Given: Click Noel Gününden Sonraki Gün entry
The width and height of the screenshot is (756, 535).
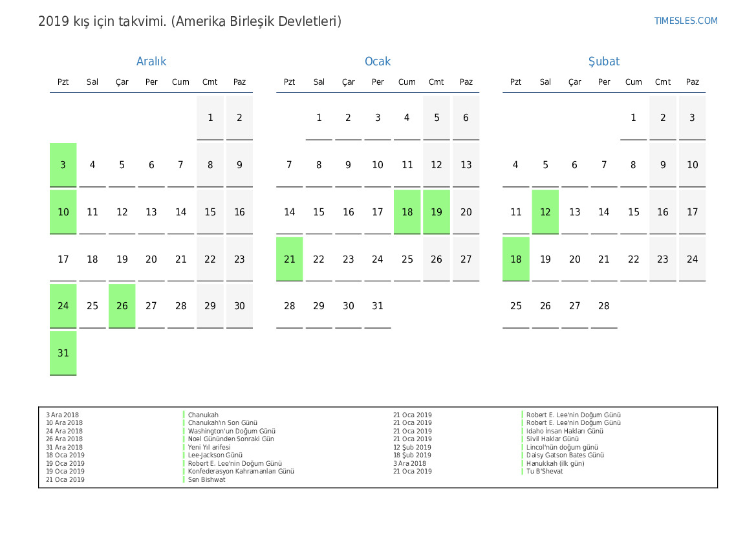Looking at the screenshot, I should coord(231,439).
